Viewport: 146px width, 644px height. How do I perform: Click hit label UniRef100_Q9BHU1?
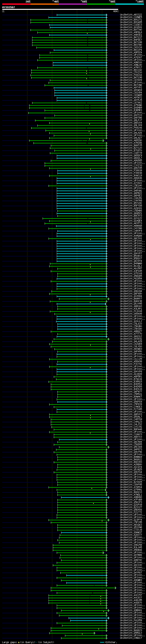131,610
